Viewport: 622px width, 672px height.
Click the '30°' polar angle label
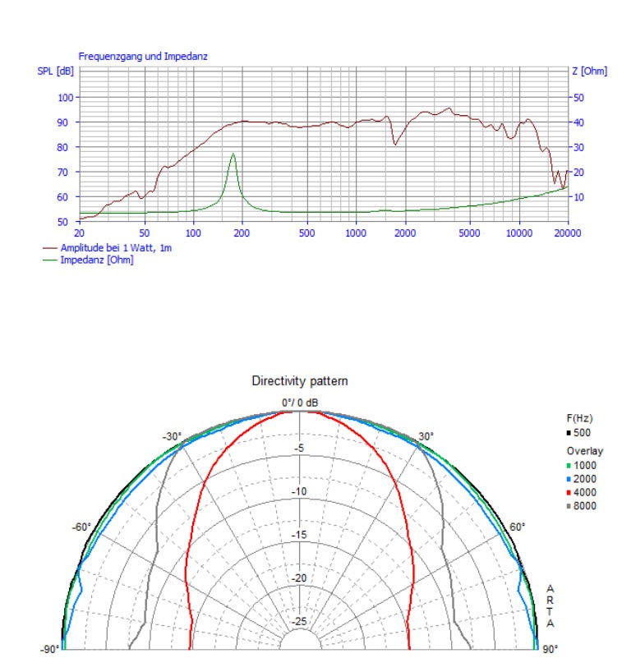pyautogui.click(x=426, y=436)
